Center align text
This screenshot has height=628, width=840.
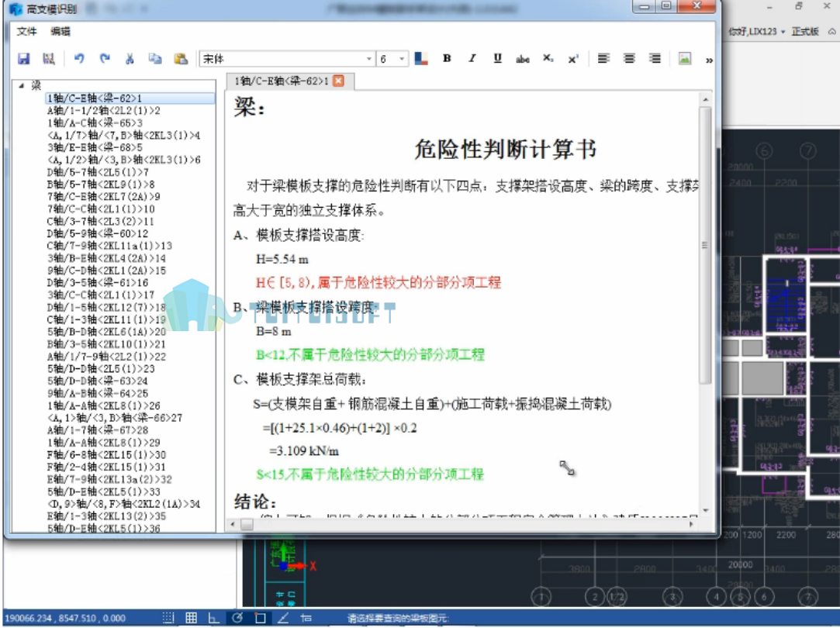pyautogui.click(x=630, y=58)
